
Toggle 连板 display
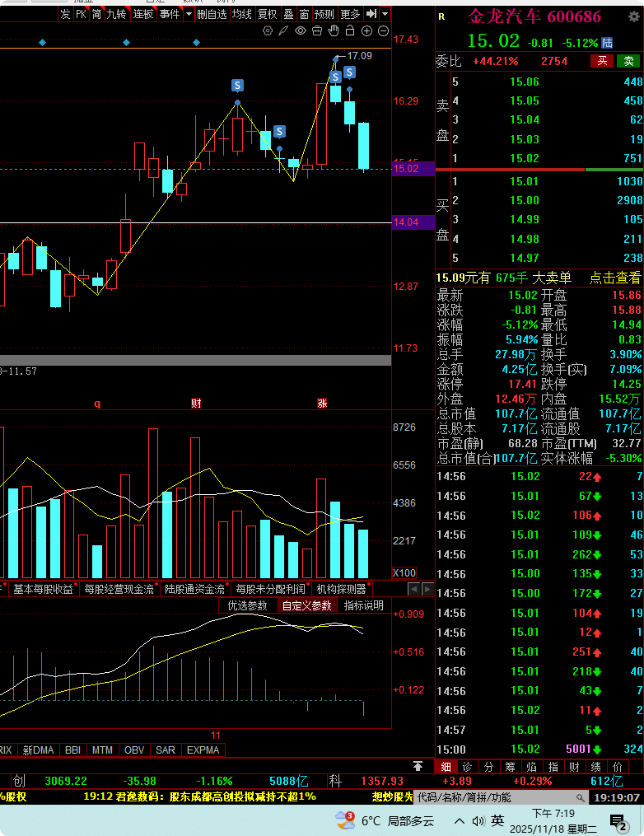coord(143,14)
